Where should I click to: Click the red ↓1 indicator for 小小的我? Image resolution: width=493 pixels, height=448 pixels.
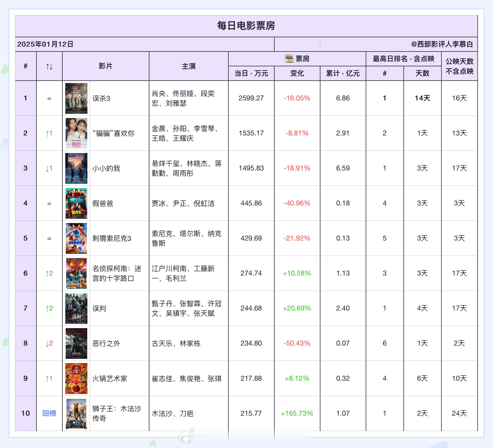[x=49, y=168]
